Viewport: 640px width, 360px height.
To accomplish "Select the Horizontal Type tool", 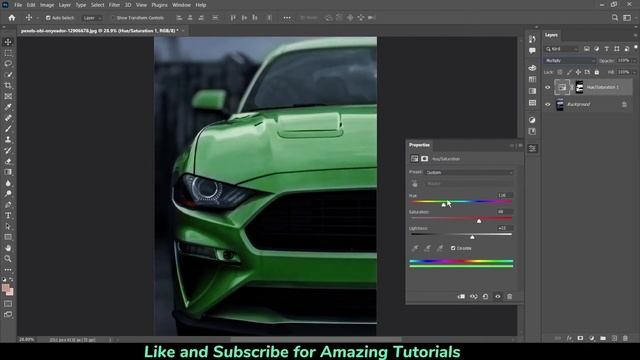I will pyautogui.click(x=8, y=216).
